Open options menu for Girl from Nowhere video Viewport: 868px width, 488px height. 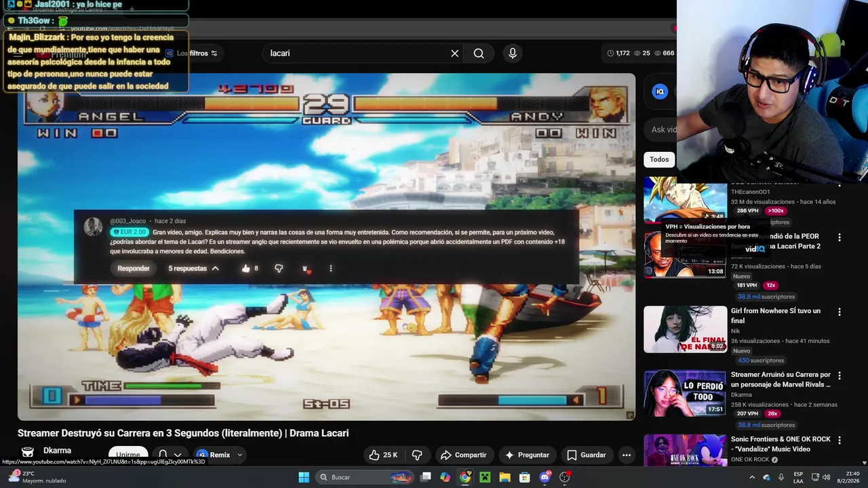click(840, 312)
